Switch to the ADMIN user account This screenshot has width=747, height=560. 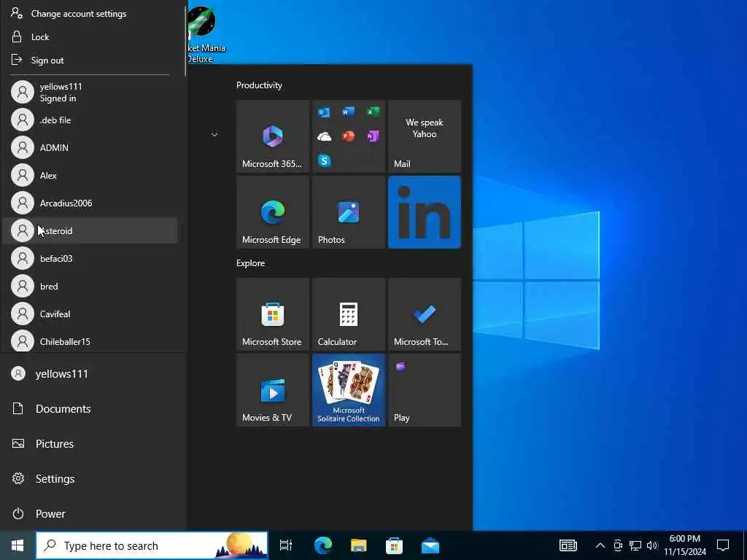(90, 147)
